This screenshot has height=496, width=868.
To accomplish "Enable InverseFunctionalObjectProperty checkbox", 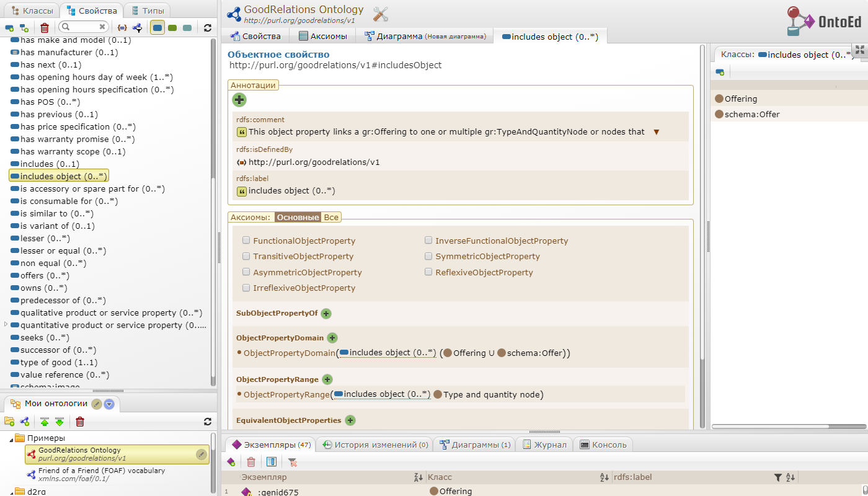I will click(x=429, y=240).
